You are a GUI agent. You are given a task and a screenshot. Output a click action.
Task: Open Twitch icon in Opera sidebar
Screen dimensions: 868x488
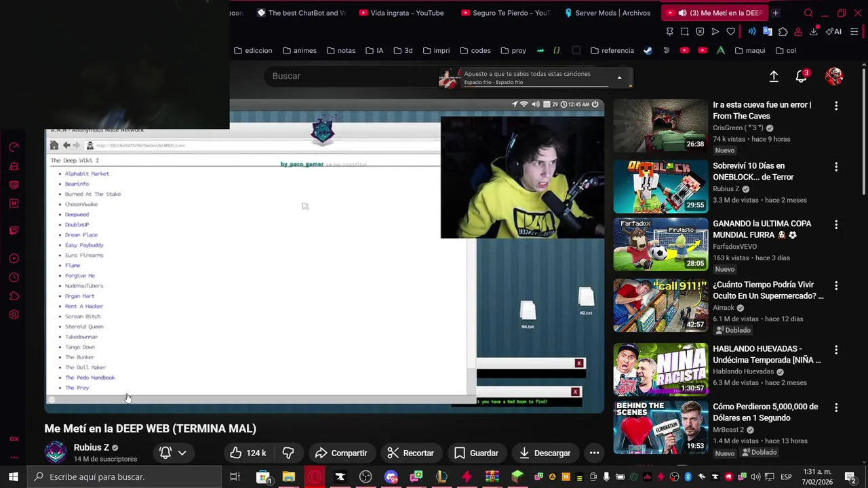click(14, 230)
